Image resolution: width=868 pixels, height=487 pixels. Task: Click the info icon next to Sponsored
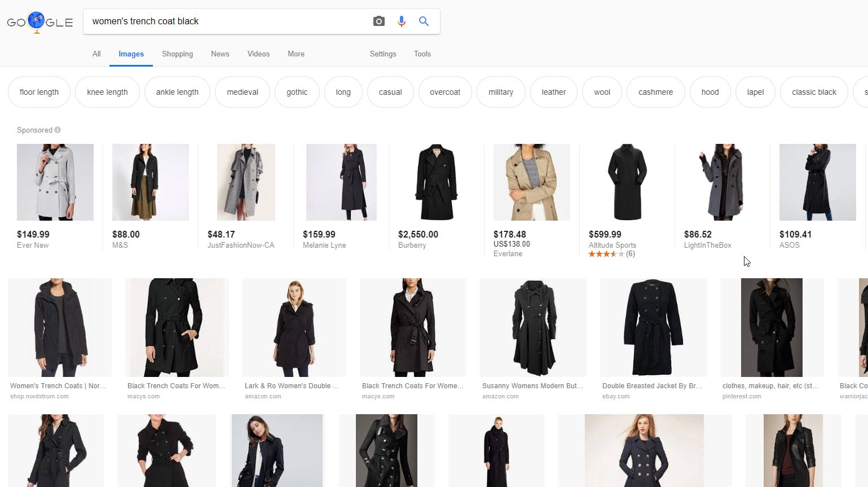click(x=57, y=129)
